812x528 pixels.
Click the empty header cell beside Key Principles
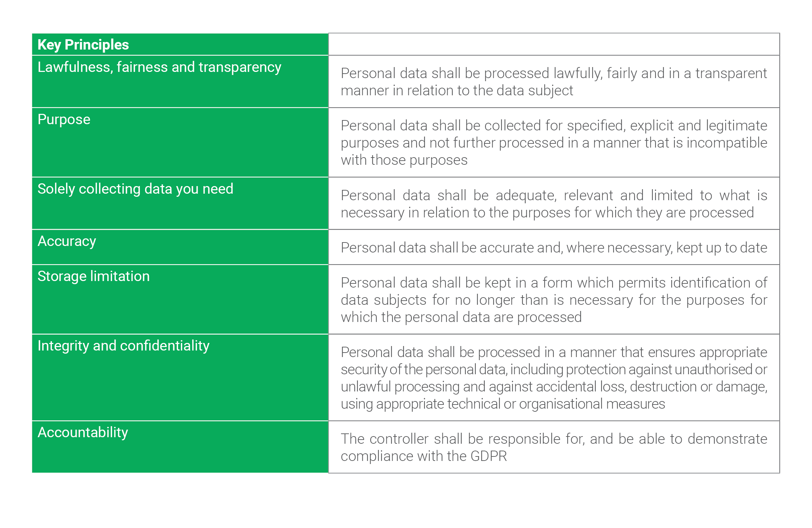[554, 44]
